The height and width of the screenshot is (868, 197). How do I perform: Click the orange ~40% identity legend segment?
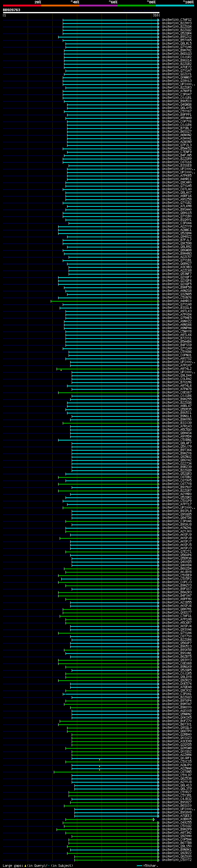tap(60, 6)
